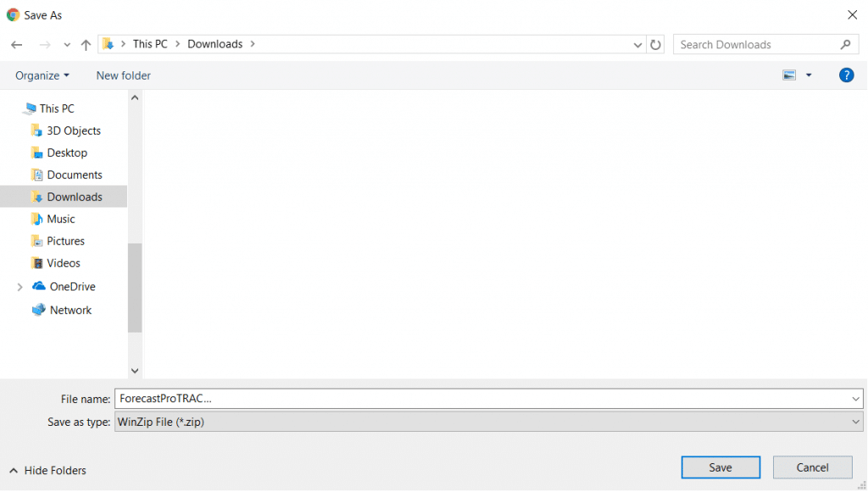Open the Organize menu

[x=41, y=75]
